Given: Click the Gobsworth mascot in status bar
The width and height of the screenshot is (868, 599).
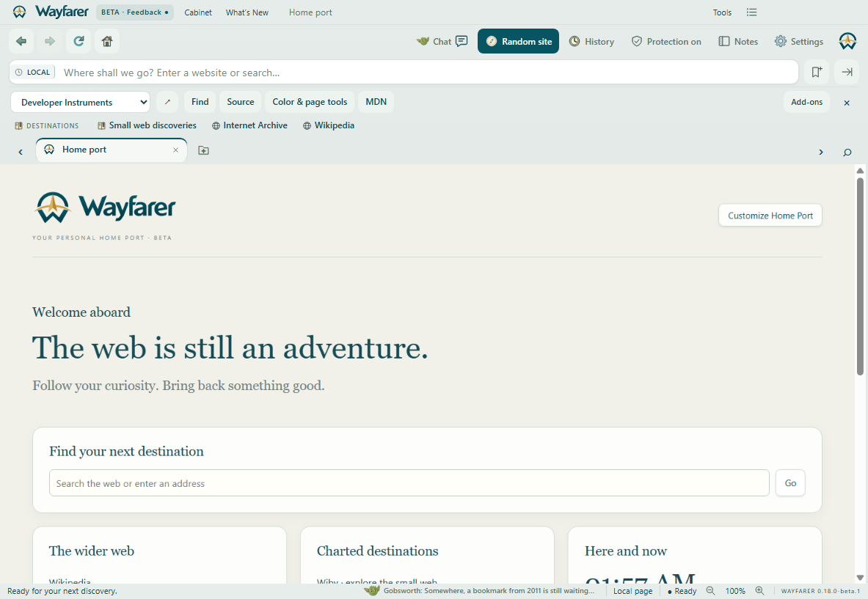Looking at the screenshot, I should tap(372, 591).
